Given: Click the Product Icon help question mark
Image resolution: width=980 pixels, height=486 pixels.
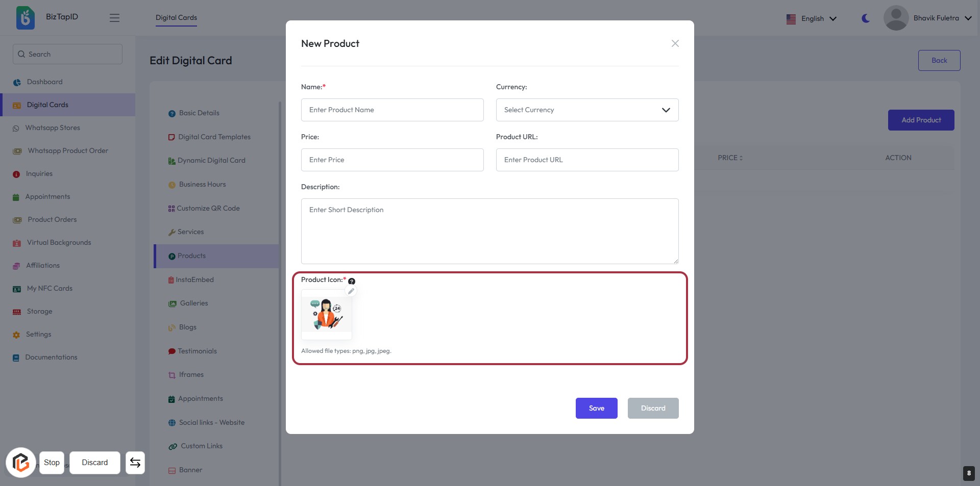Looking at the screenshot, I should point(352,281).
